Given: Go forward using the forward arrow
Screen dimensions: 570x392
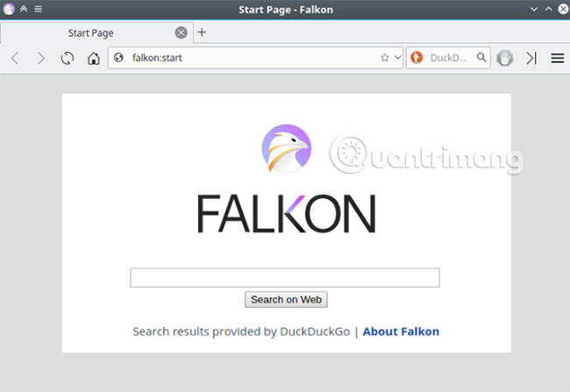Looking at the screenshot, I should pos(41,58).
